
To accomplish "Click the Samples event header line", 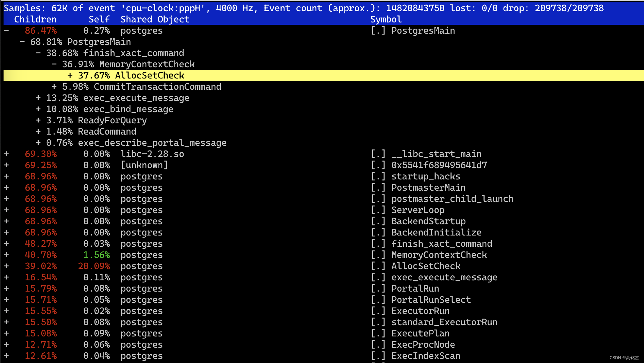I will coord(304,8).
